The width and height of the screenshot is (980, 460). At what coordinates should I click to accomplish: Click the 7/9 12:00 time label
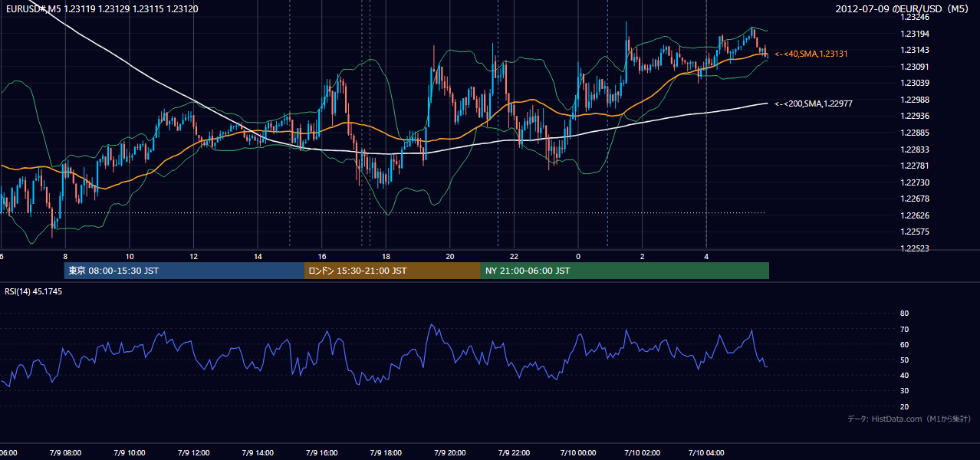click(193, 452)
